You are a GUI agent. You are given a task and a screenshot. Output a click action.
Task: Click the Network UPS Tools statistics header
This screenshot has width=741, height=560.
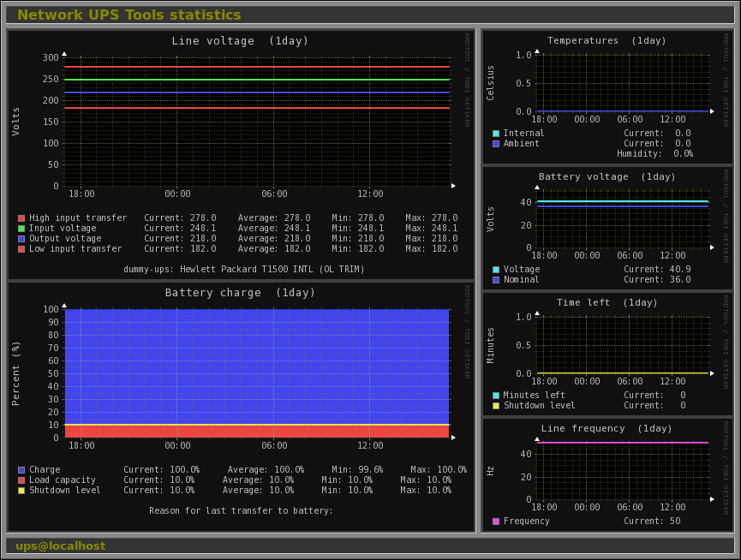[129, 15]
